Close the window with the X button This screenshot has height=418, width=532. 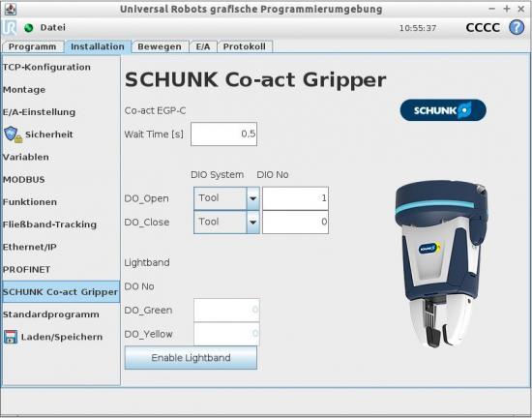pos(521,9)
